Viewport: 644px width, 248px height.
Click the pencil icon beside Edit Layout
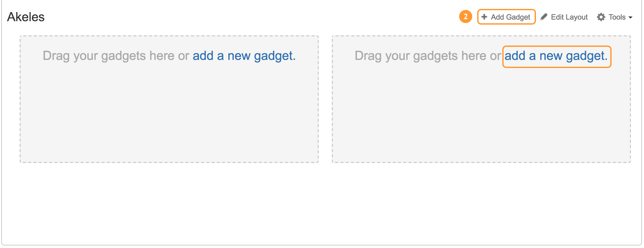(544, 17)
